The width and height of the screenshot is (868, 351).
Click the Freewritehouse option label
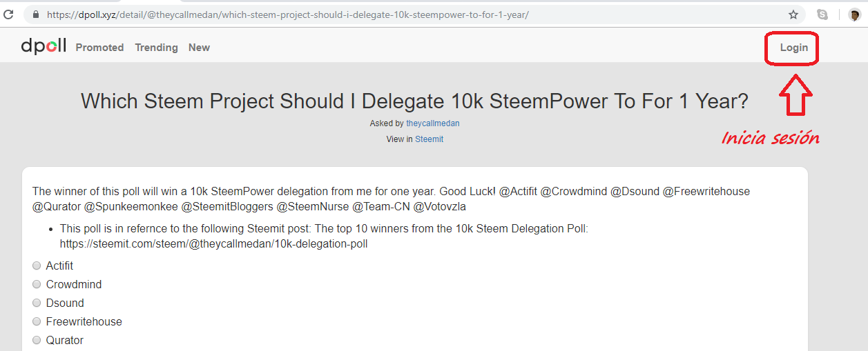point(84,321)
